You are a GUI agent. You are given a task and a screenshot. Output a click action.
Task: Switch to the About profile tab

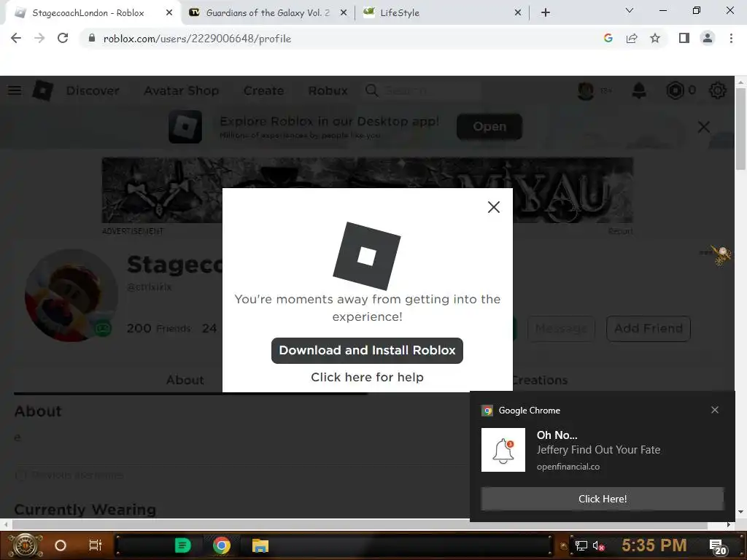coord(185,380)
